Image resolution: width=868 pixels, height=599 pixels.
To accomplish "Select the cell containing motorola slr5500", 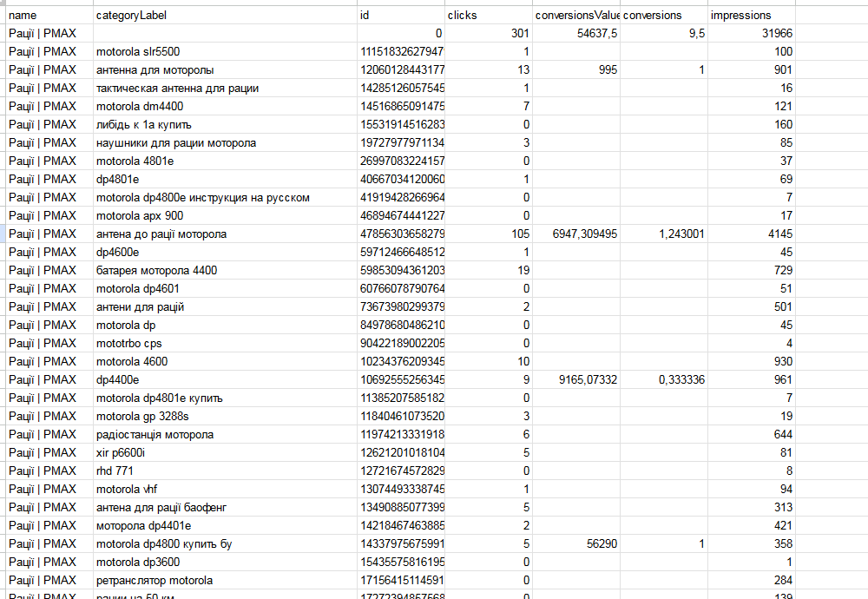I will (224, 52).
